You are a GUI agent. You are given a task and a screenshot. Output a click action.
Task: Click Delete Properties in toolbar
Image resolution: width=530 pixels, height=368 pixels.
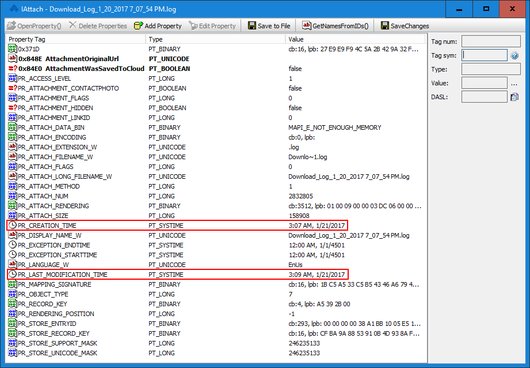[x=98, y=26]
